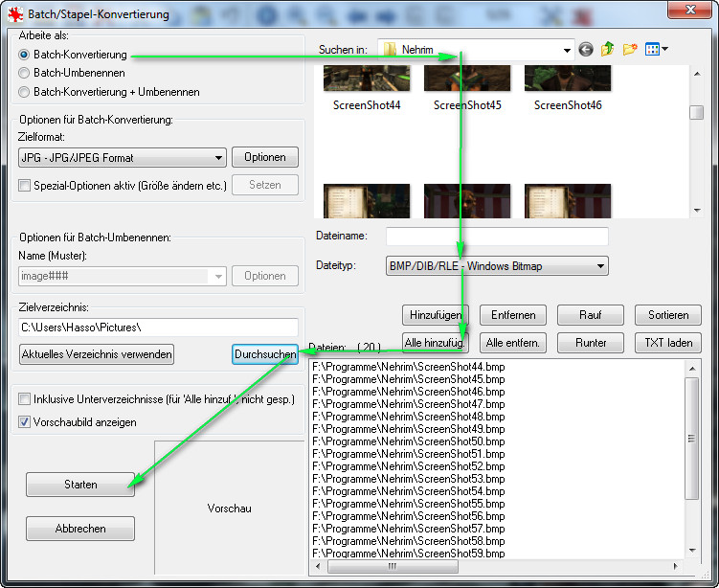Screen dimensions: 719x588
Task: Click F:\Programme\Nehrim\ScreenShot50.bmp in file list
Action: tap(408, 441)
